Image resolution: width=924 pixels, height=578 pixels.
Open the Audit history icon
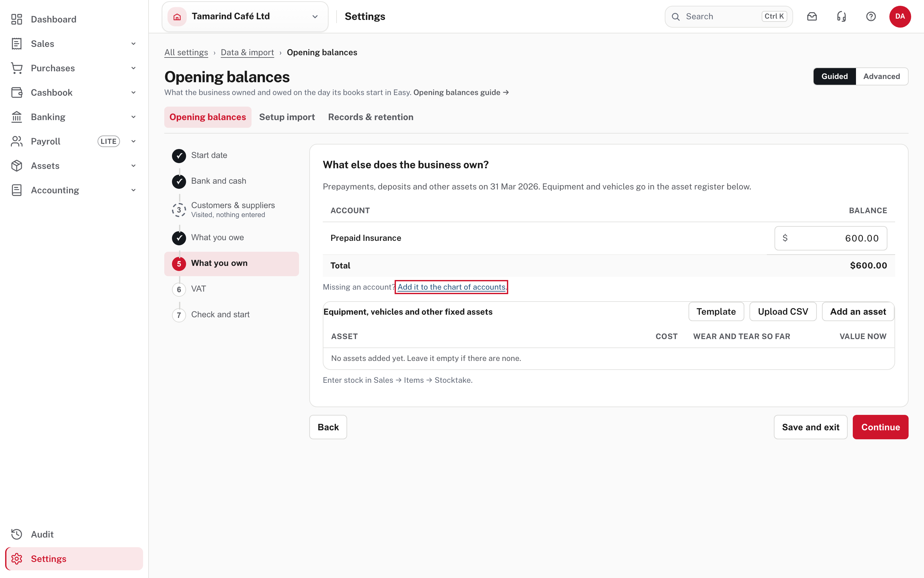tap(16, 534)
